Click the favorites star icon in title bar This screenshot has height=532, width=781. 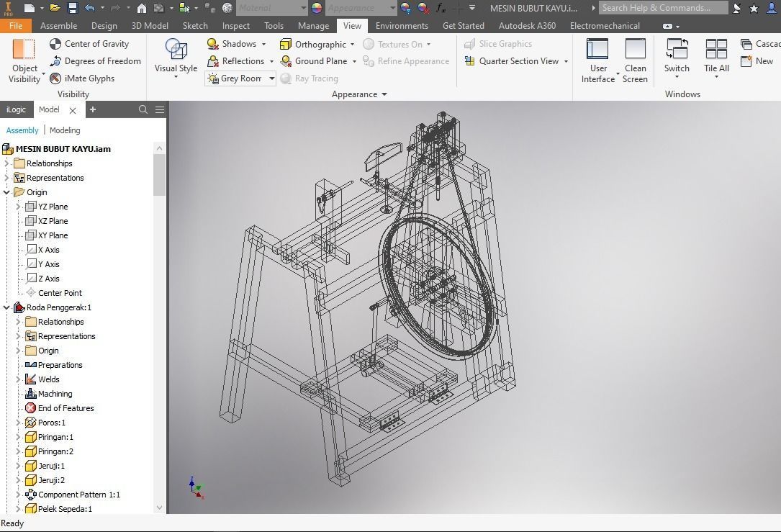(x=754, y=8)
